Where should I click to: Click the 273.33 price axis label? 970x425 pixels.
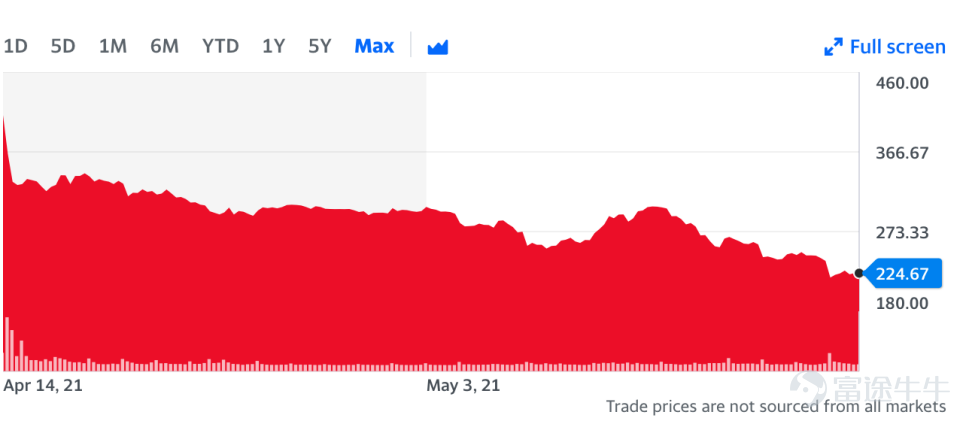pos(902,232)
